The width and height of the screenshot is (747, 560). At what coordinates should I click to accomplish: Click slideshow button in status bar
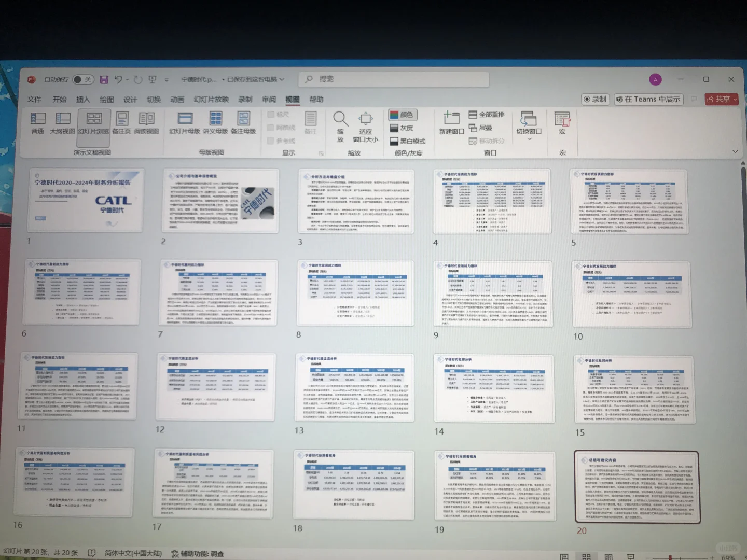pyautogui.click(x=631, y=556)
